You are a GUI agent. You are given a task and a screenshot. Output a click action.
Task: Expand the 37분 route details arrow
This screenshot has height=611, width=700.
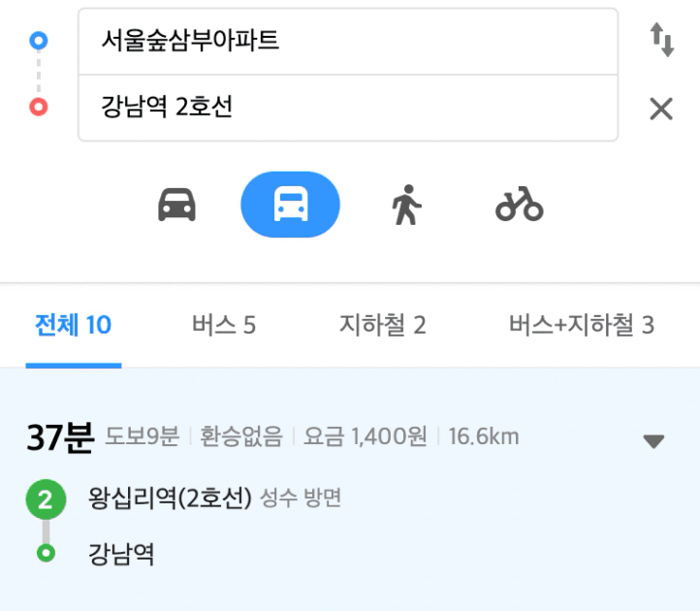653,441
